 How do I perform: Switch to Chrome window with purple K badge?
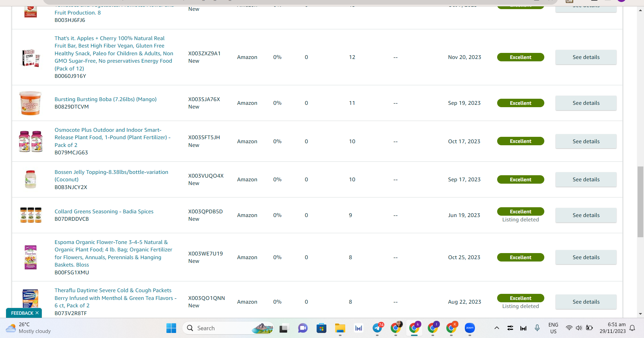(x=415, y=328)
